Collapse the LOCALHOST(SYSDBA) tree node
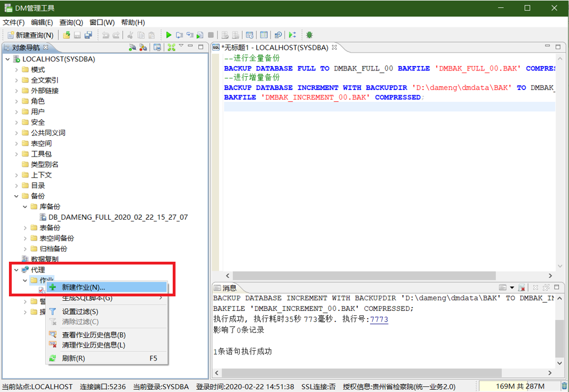 pyautogui.click(x=8, y=59)
